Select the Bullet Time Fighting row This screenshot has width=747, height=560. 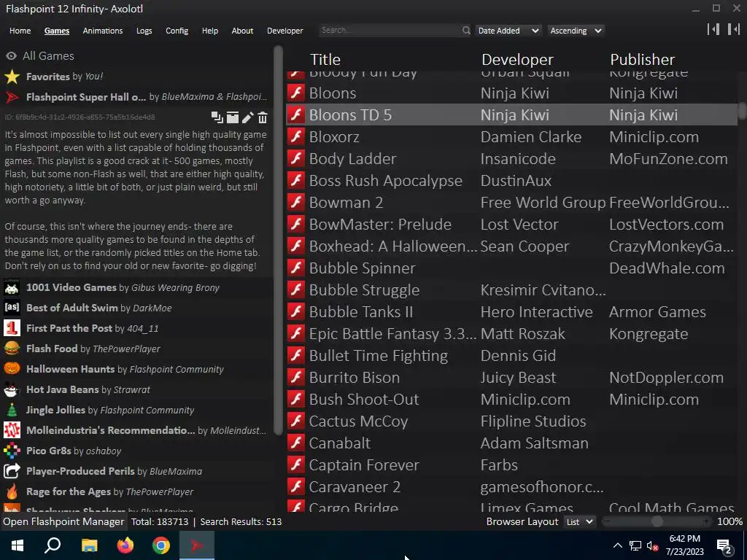click(x=511, y=356)
